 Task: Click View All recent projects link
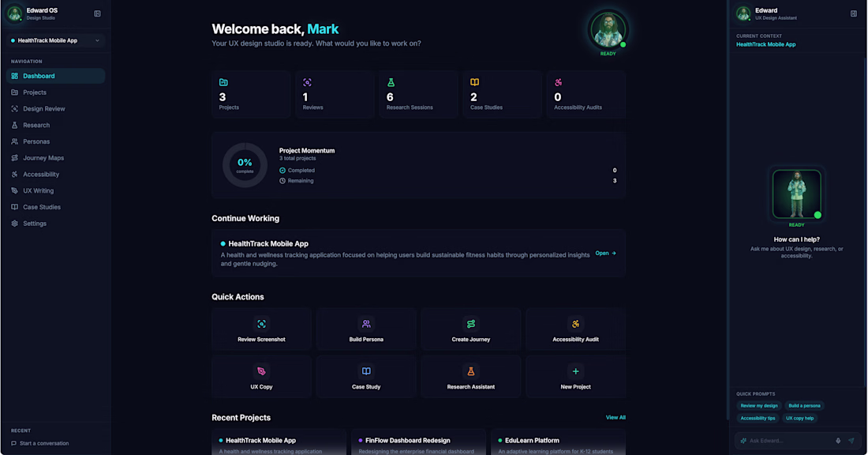click(615, 418)
